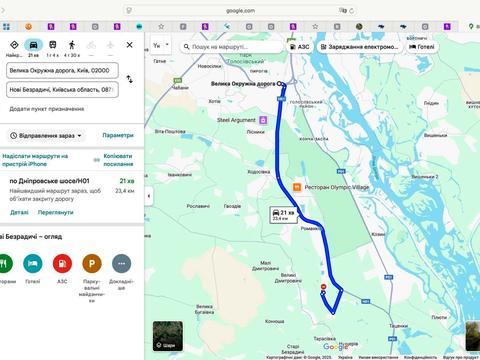Filter map by АЗС chip
Viewport: 480px width, 360px height.
point(299,47)
